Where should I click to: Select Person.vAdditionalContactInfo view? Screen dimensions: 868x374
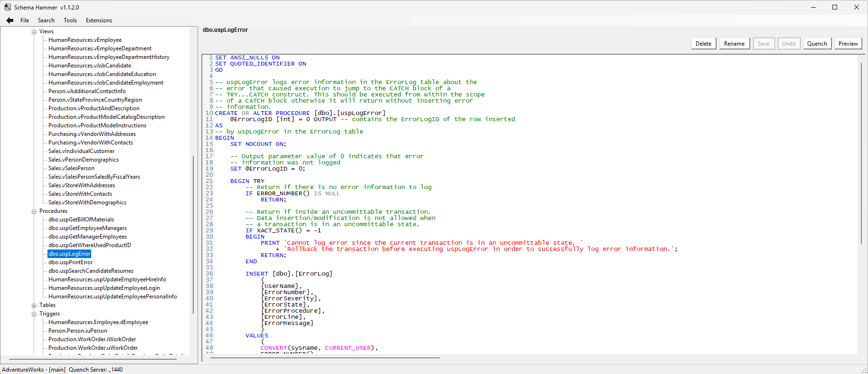tap(87, 91)
